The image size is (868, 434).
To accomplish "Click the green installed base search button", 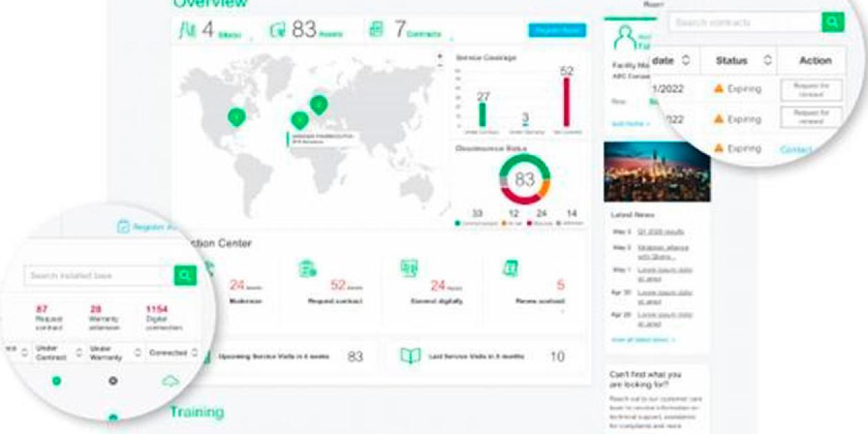I will pos(185,276).
